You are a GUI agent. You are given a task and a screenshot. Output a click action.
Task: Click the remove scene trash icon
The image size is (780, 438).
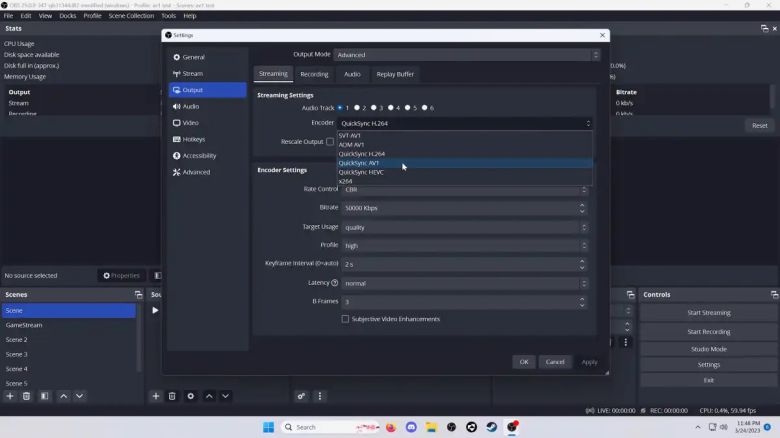click(x=27, y=396)
